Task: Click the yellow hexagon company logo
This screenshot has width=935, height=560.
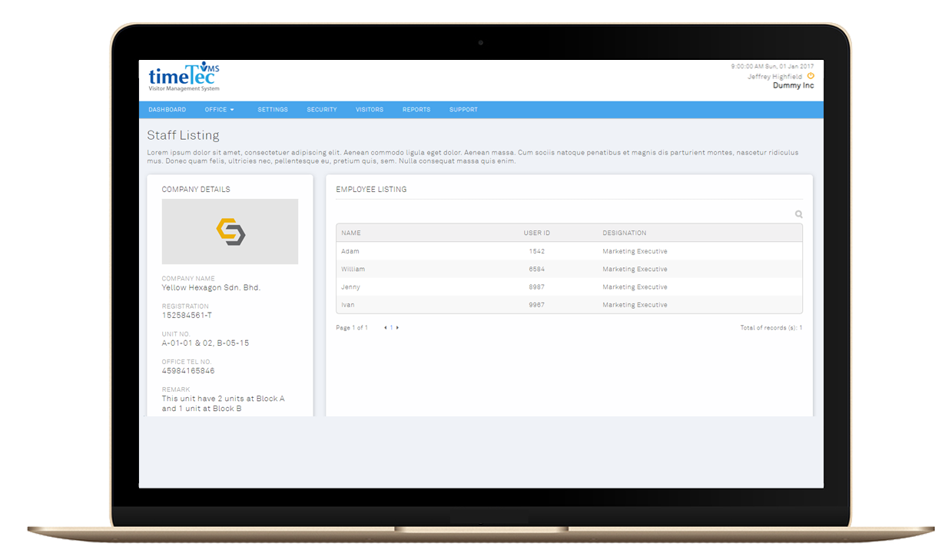Action: 230,231
